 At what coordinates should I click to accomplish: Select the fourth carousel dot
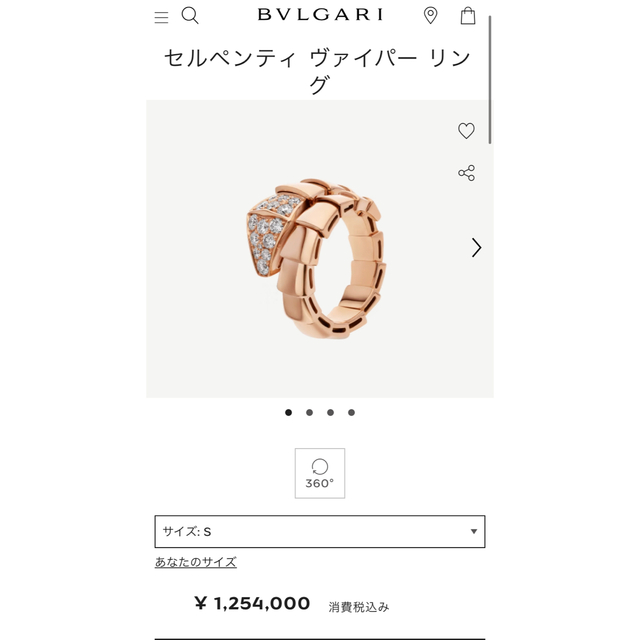(x=351, y=412)
